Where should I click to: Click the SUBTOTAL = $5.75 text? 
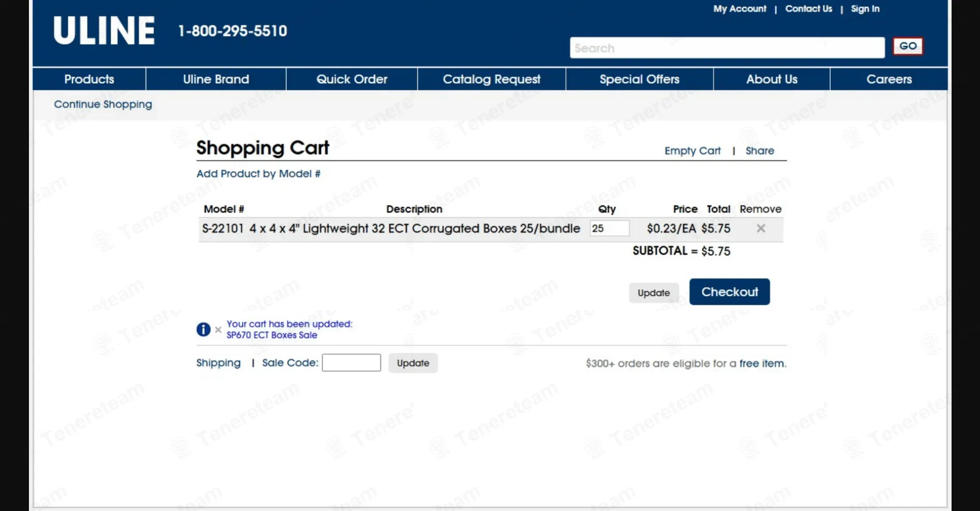click(681, 251)
